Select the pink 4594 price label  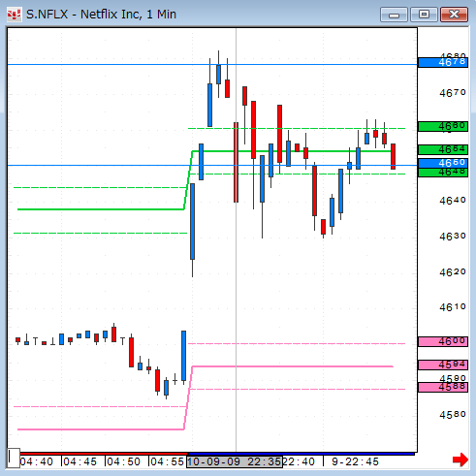coord(443,365)
